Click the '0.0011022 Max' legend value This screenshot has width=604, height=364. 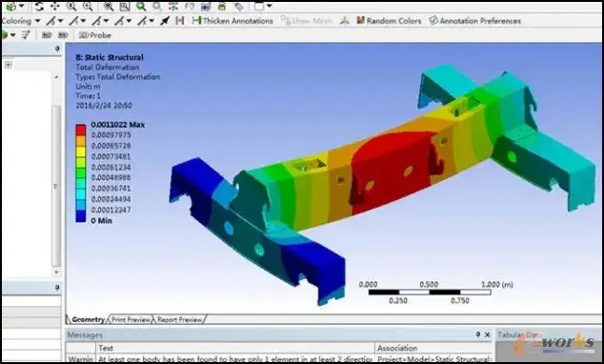coord(118,125)
